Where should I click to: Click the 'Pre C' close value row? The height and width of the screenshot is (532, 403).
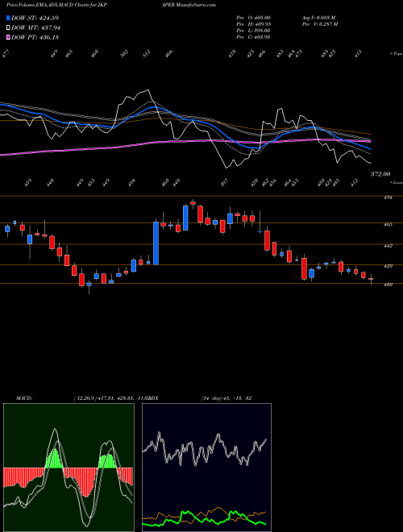click(253, 37)
